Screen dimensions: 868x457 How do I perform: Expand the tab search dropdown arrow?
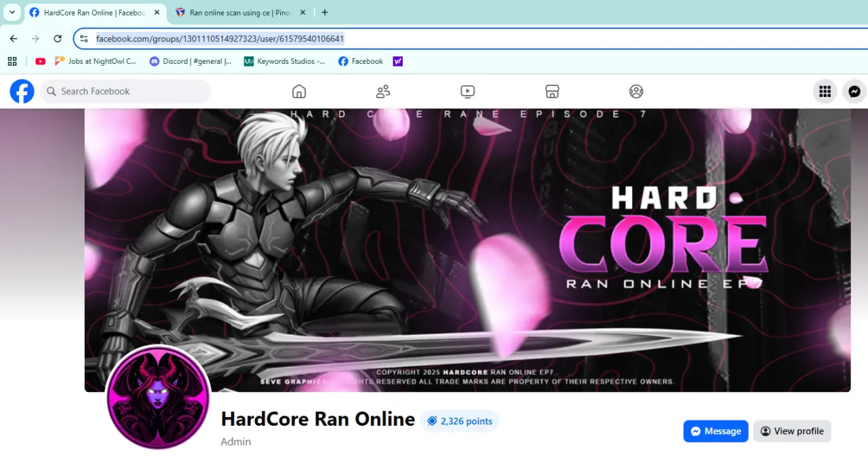click(12, 12)
